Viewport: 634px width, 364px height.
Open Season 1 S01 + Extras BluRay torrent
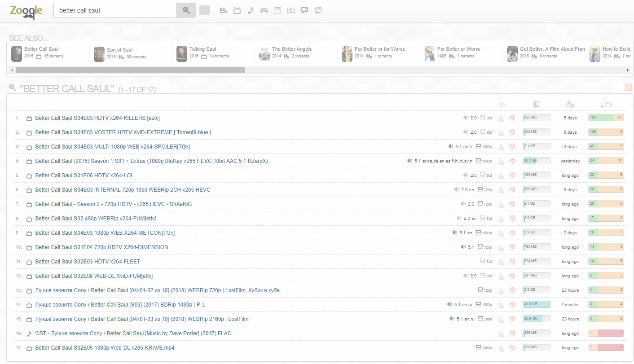coord(151,161)
